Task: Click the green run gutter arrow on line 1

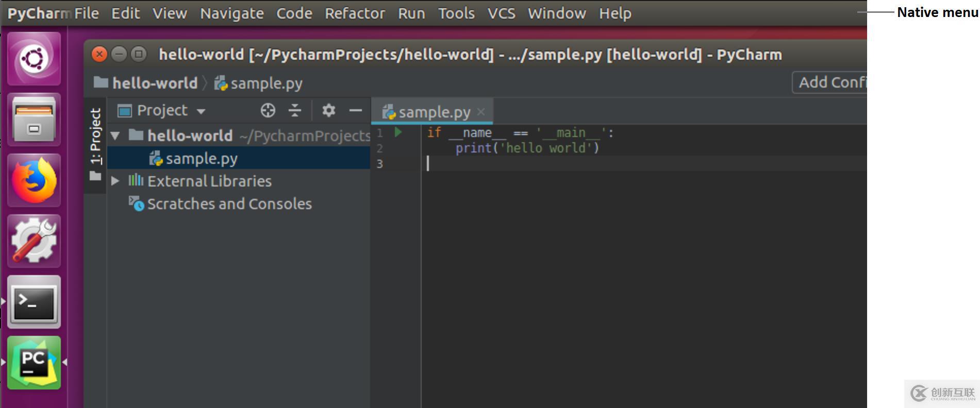Action: [x=398, y=132]
